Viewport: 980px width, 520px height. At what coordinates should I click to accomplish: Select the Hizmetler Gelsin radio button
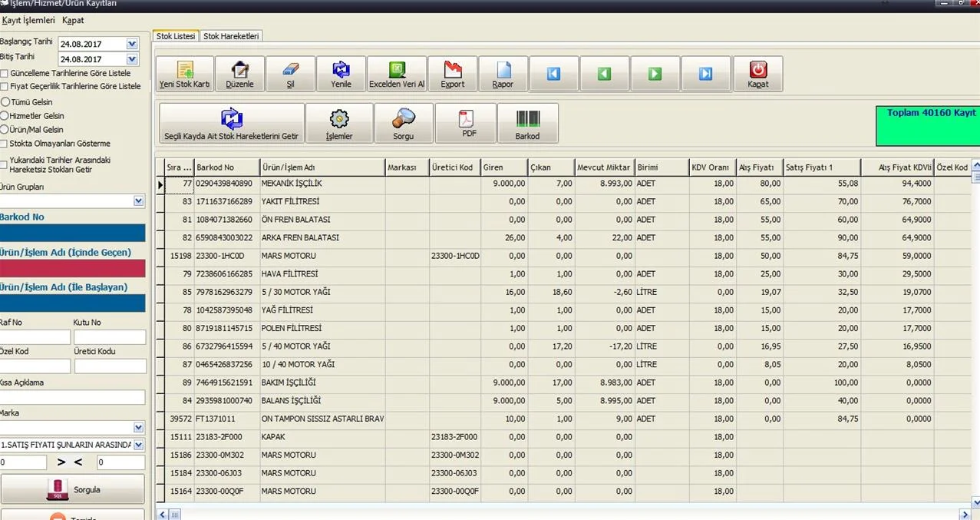tap(5, 115)
